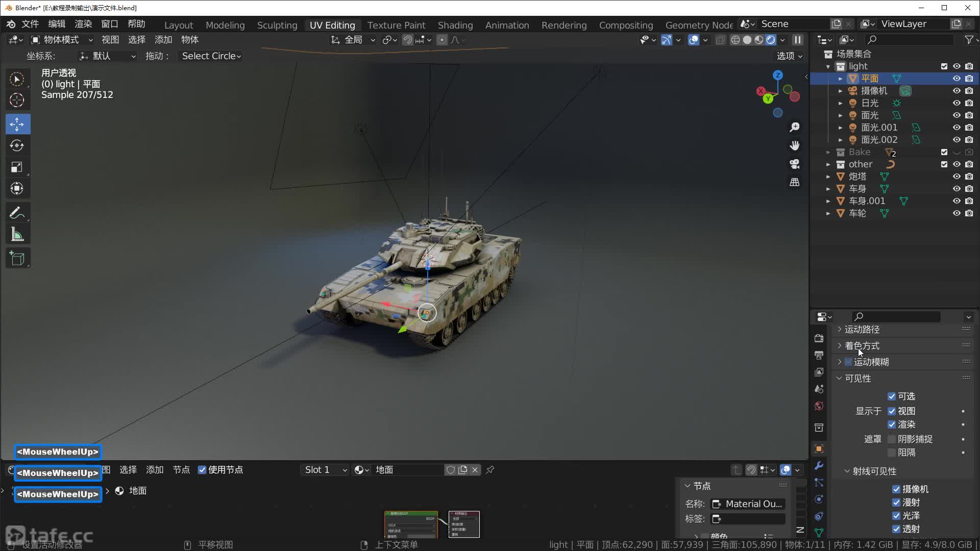Disable the 摄像机 ray visibility checkbox
The image size is (980, 551).
coord(896,489)
